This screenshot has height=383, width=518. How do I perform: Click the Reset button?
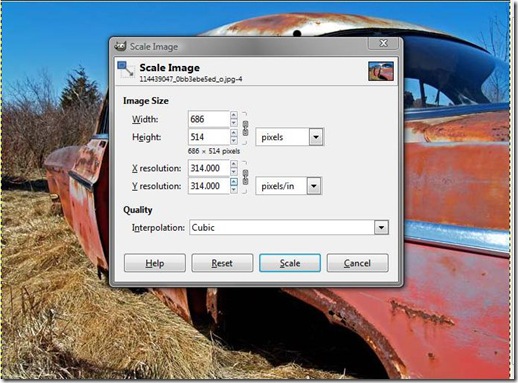coord(222,263)
